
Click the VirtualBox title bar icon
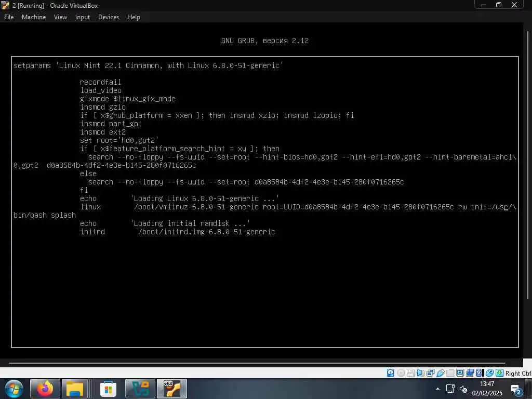[x=5, y=5]
